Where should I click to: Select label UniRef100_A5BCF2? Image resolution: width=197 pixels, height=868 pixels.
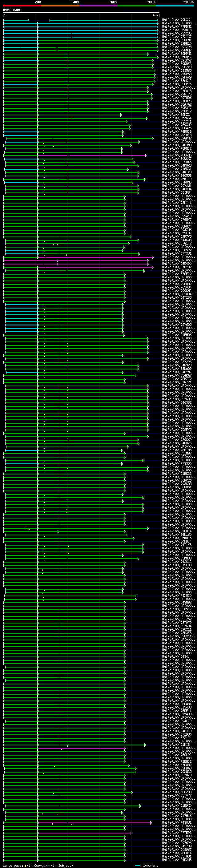point(177,111)
